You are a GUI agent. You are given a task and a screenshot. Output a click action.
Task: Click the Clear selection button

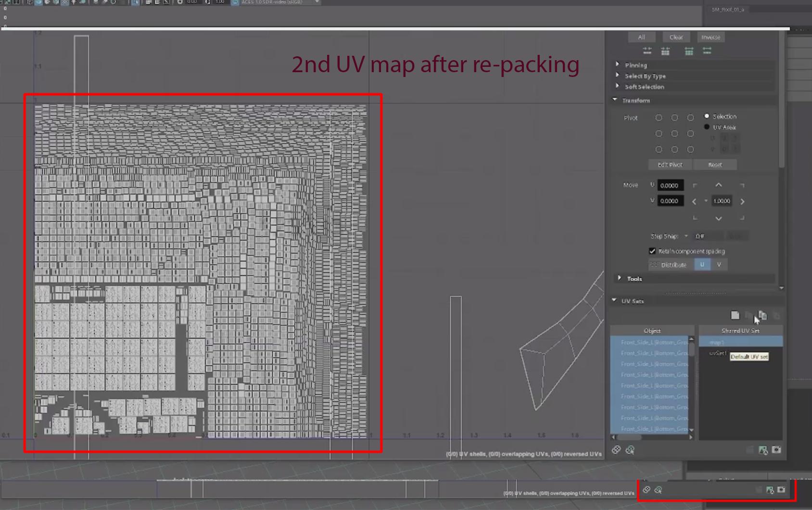pyautogui.click(x=676, y=37)
